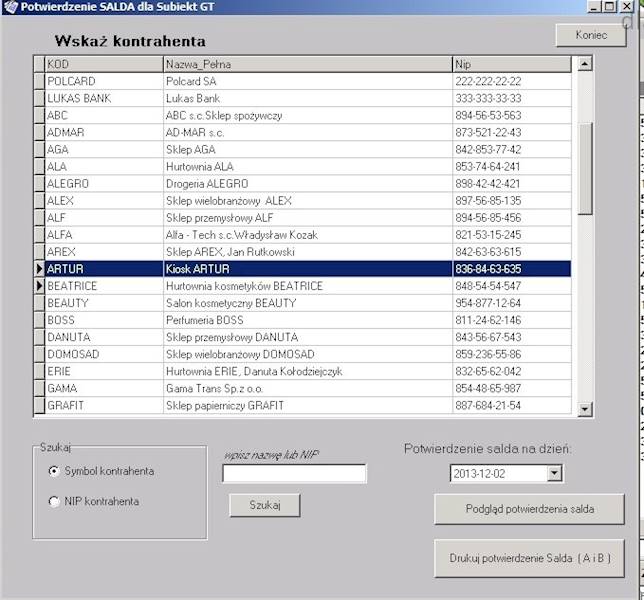
Task: Click the Polcard SA name cell
Action: 308,81
